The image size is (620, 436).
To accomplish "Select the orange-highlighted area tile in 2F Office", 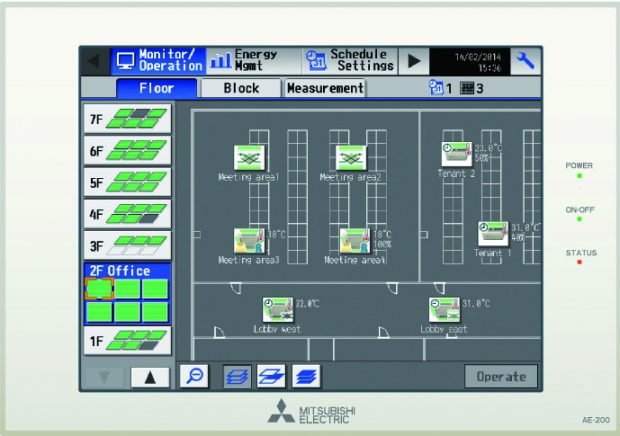I will click(99, 289).
